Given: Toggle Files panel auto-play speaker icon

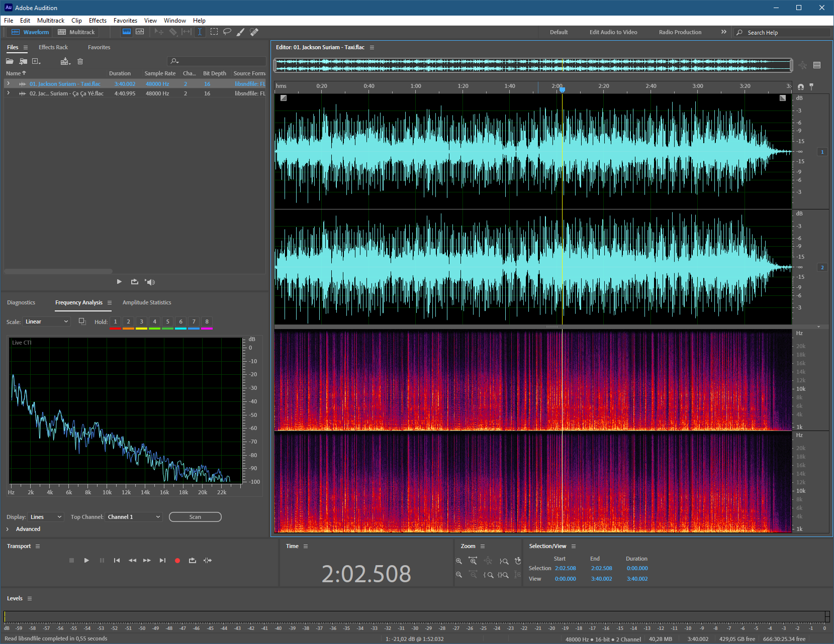Looking at the screenshot, I should click(150, 282).
